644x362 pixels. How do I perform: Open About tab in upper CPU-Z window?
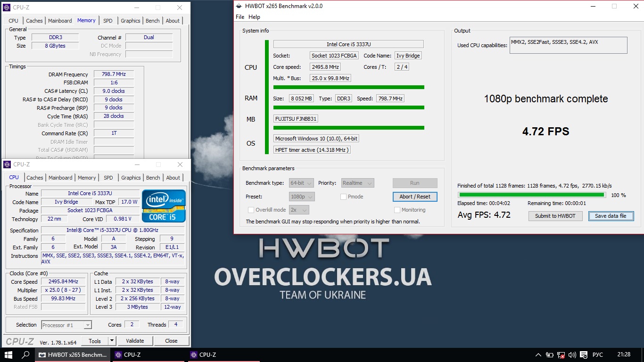coord(173,21)
